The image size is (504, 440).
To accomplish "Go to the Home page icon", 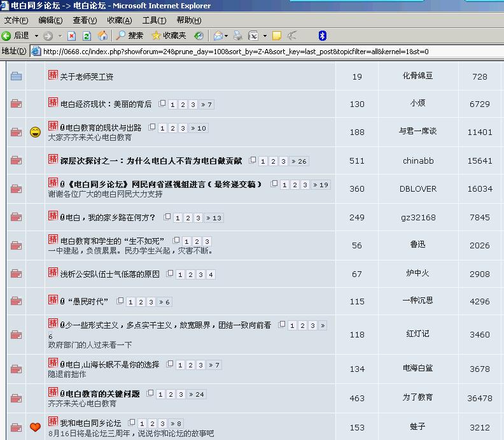I will (x=102, y=36).
